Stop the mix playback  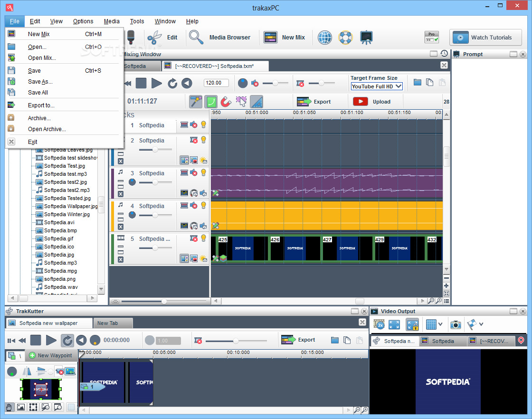click(141, 83)
